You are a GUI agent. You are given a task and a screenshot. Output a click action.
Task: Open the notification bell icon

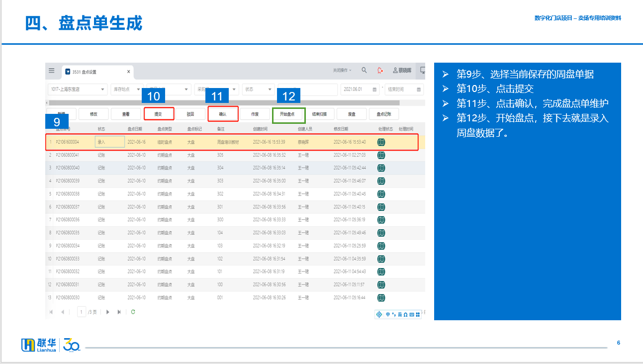pyautogui.click(x=380, y=71)
